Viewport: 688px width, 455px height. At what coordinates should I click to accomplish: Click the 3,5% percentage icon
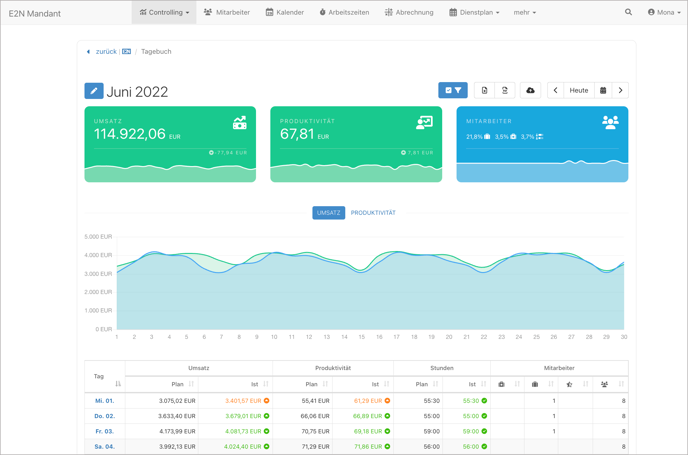click(513, 137)
